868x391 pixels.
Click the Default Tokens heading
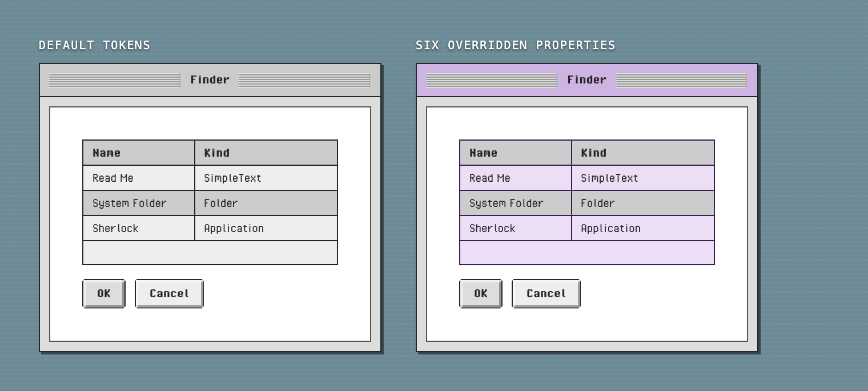click(x=94, y=45)
